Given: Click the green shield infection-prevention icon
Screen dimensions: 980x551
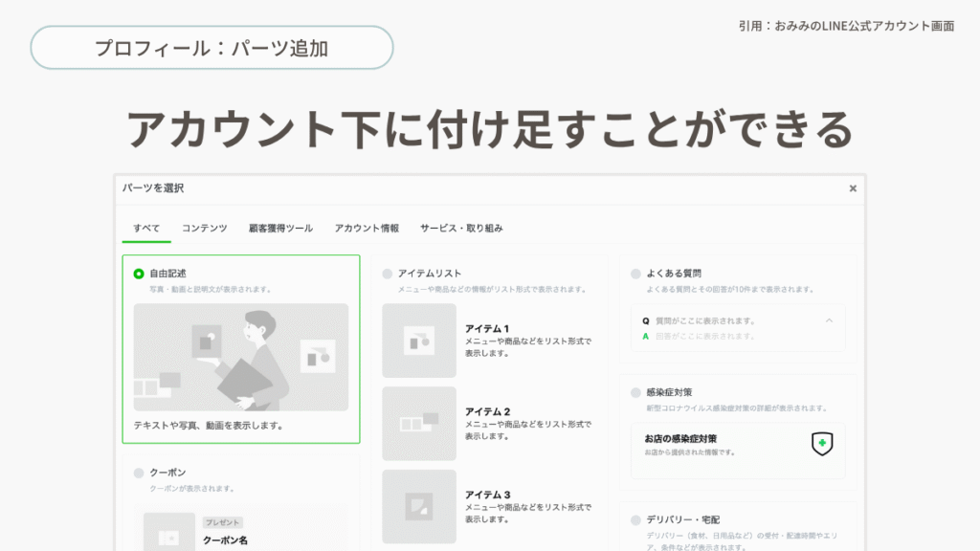Looking at the screenshot, I should tap(820, 443).
